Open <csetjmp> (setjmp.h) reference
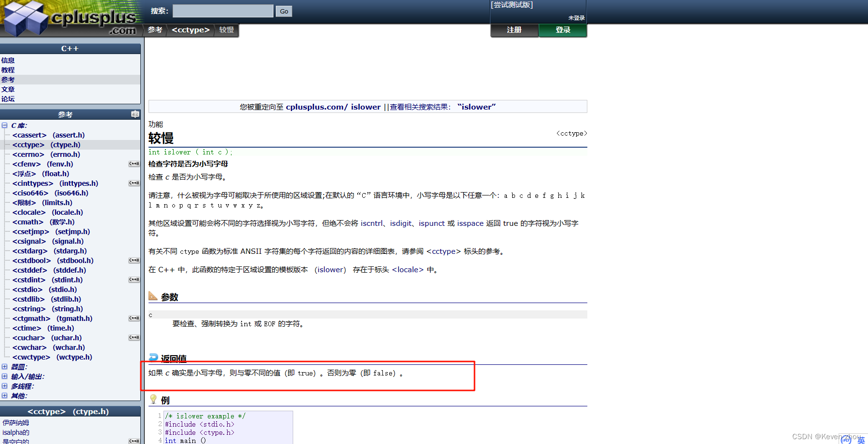The height and width of the screenshot is (444, 868). pos(51,232)
